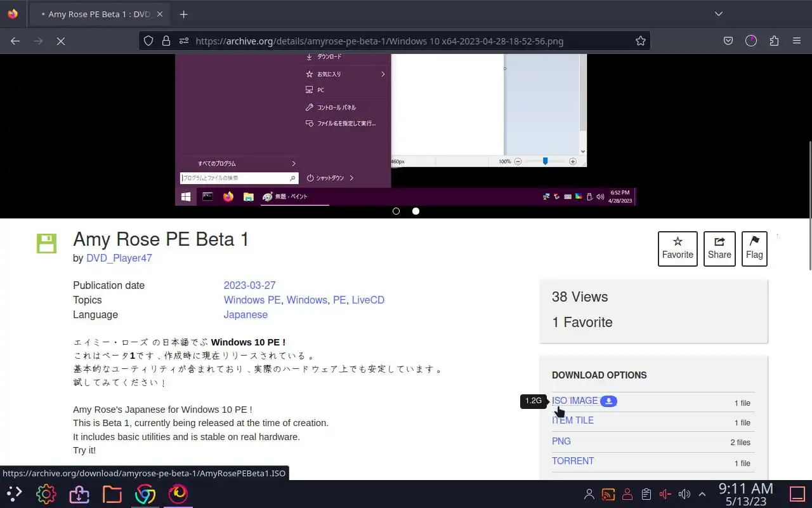The height and width of the screenshot is (508, 812).
Task: Open a new tab with the plus button
Action: coord(183,14)
